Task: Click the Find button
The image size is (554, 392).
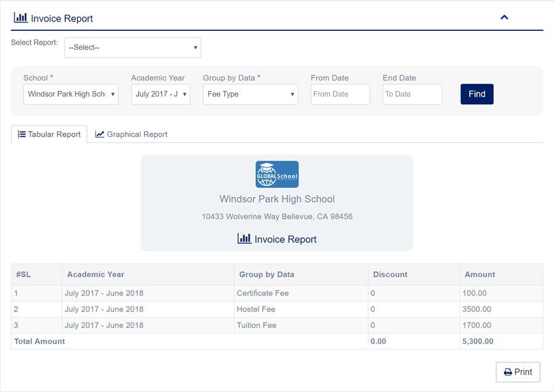Action: [x=476, y=94]
